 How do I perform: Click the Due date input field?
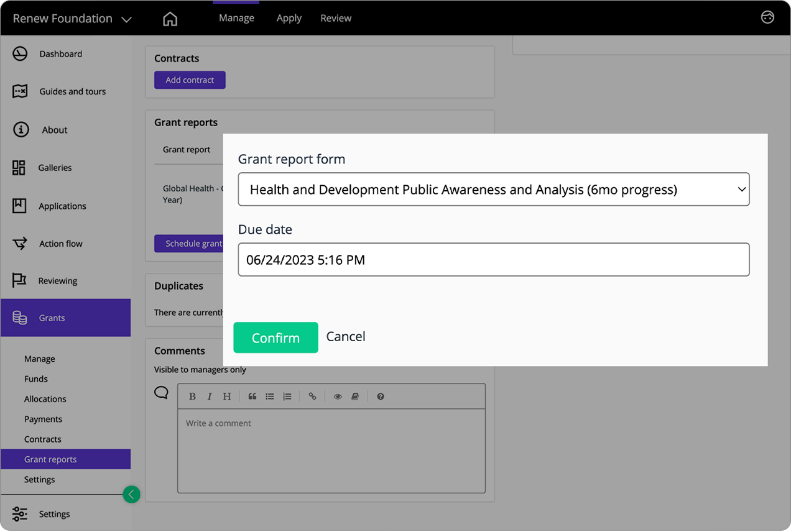(494, 259)
